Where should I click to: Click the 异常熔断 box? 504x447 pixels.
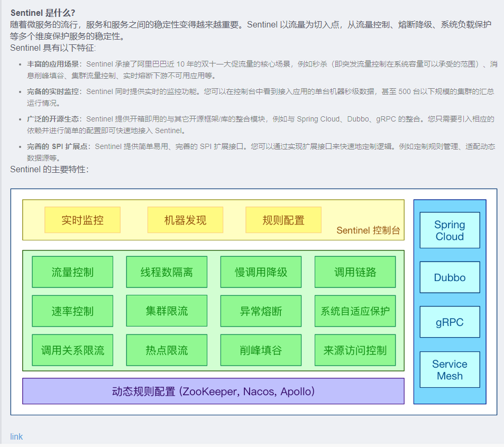[261, 311]
